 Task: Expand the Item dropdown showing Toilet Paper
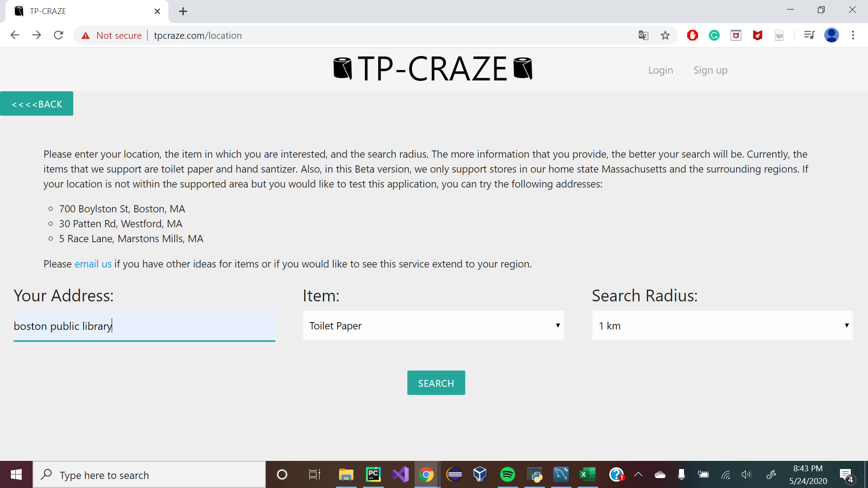tap(433, 325)
